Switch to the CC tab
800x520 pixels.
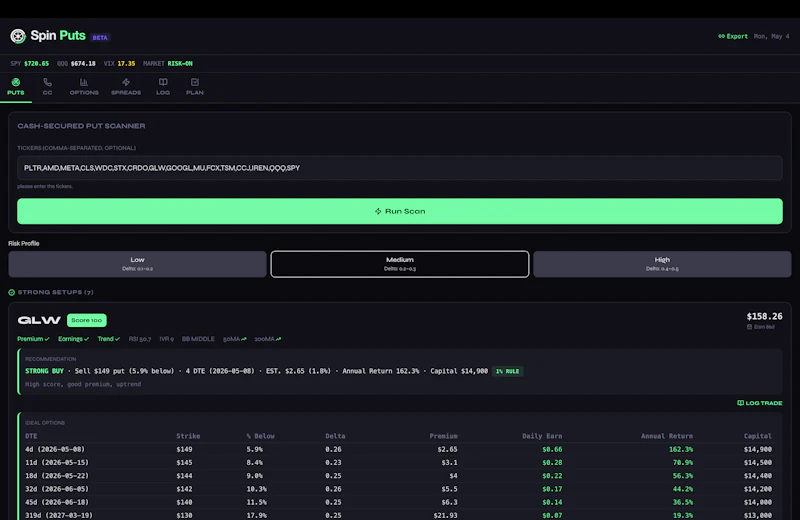[47, 87]
